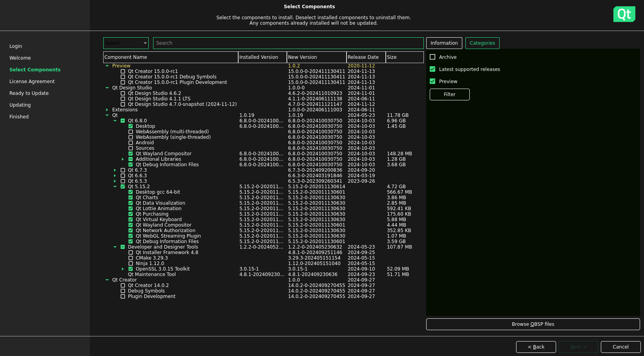This screenshot has width=644, height=356.
Task: Check WebAssembly (multi-threaded) component
Action: coord(131,132)
